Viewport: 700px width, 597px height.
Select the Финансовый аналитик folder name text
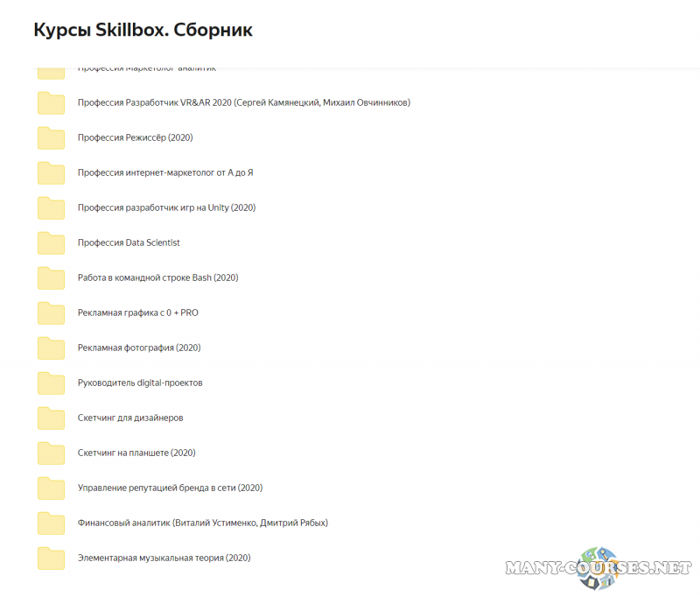[x=202, y=523]
